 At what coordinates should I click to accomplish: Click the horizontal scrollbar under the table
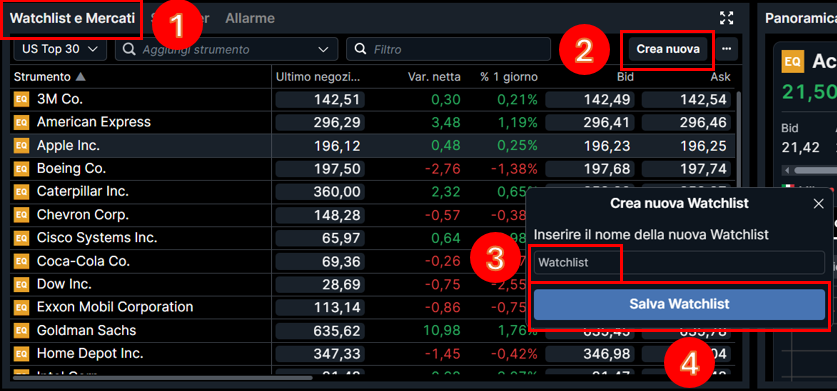(162, 378)
